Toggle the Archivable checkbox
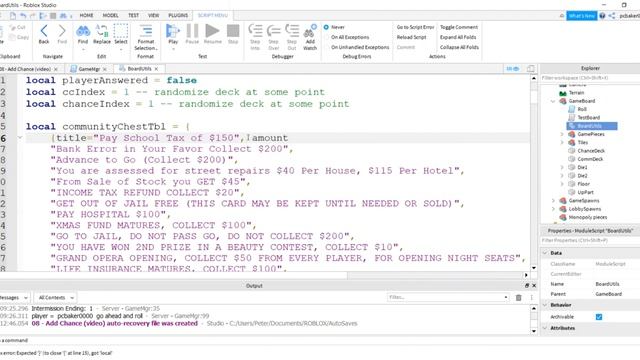The height and width of the screenshot is (360, 640). coord(599,317)
